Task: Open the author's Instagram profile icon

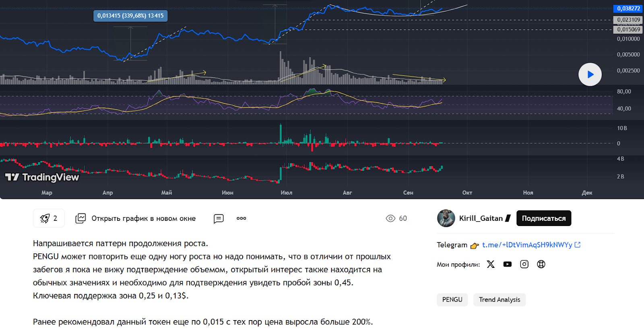Action: 524,264
